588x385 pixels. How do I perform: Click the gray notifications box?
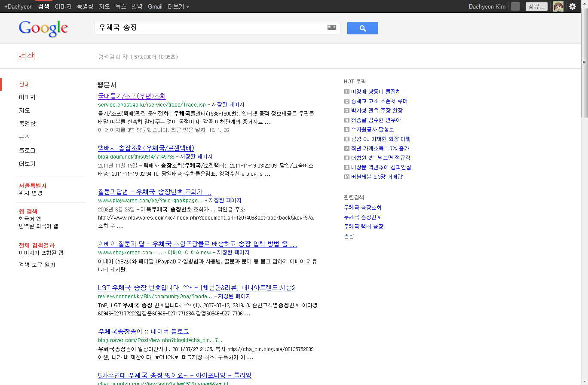pyautogui.click(x=515, y=6)
